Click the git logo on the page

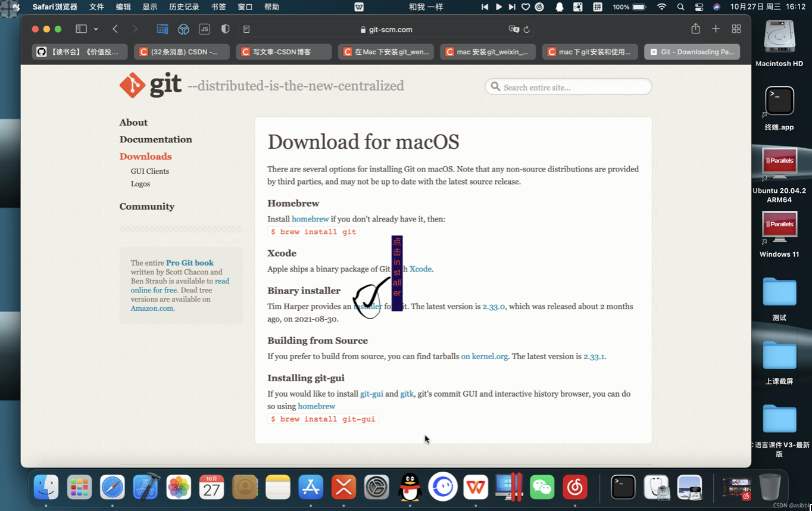pyautogui.click(x=150, y=85)
